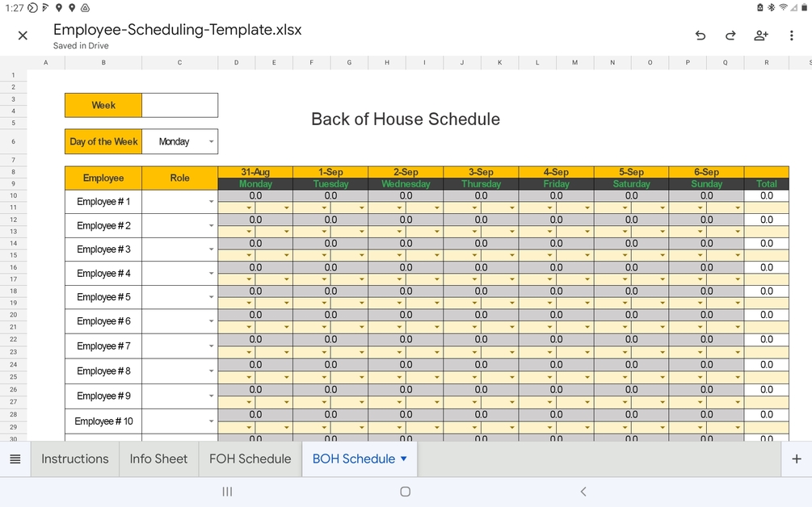Screen dimensions: 812x507
Task: Click the undo arrow icon
Action: pos(701,36)
